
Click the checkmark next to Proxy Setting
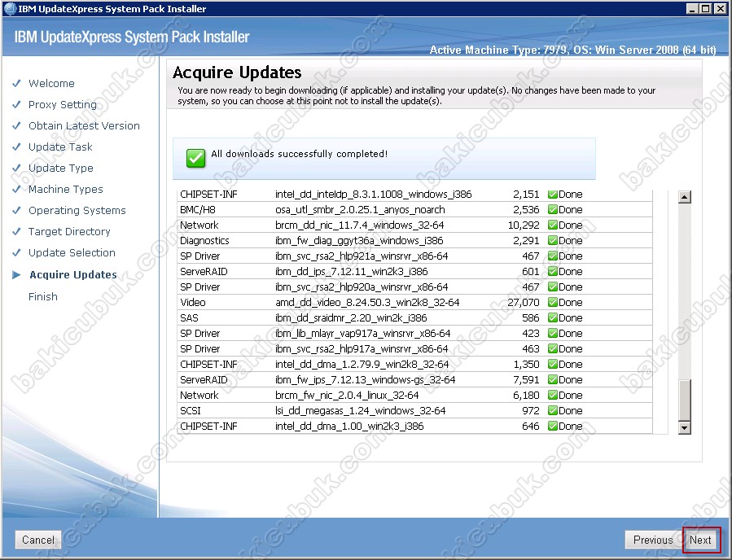16,104
